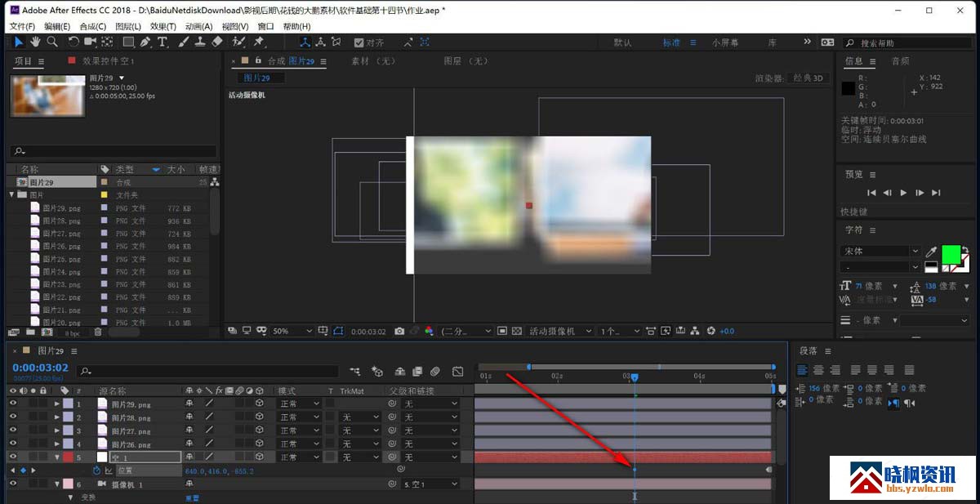980x504 pixels.
Task: Open blending mode dropdown for 图片29.png
Action: pos(300,404)
